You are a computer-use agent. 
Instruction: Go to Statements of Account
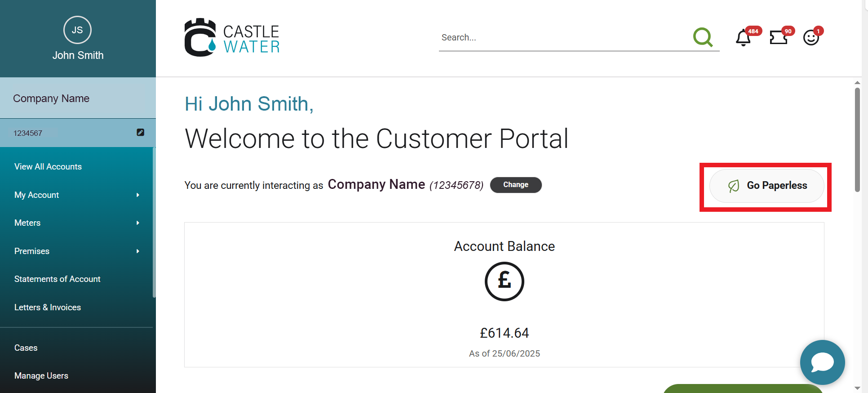pos(58,279)
